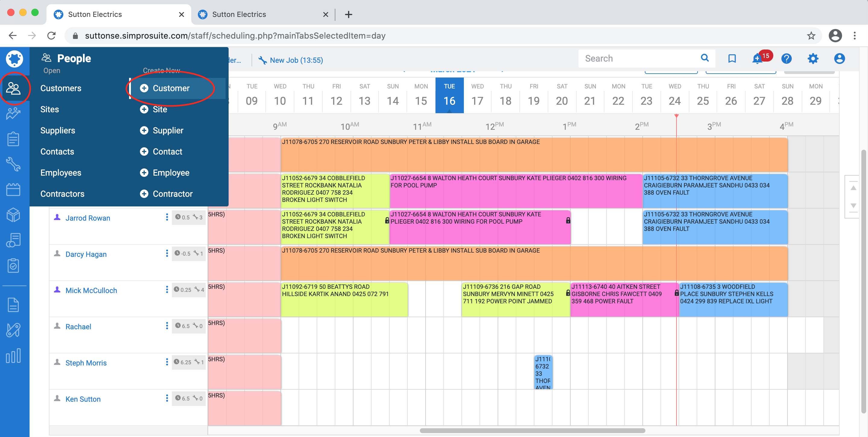Image resolution: width=868 pixels, height=437 pixels.
Task: Click the horizontal schedule scrollbar
Action: pyautogui.click(x=532, y=431)
